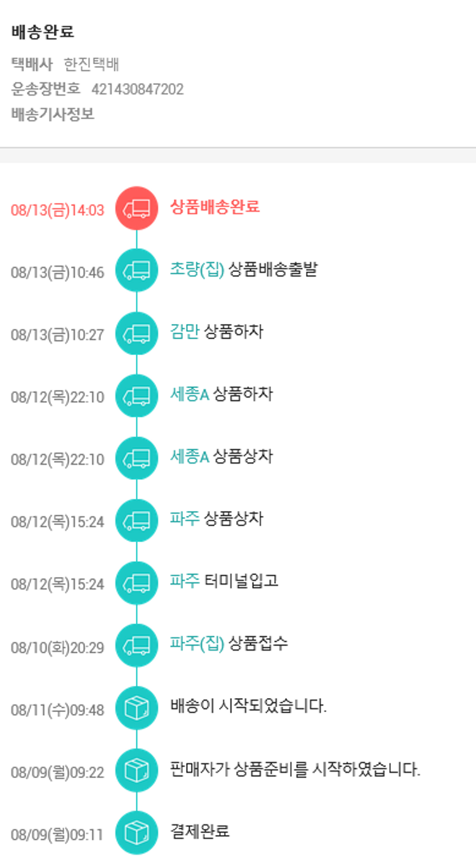Click the 감만 location text
Screen dimensions: 476x868
point(185,332)
